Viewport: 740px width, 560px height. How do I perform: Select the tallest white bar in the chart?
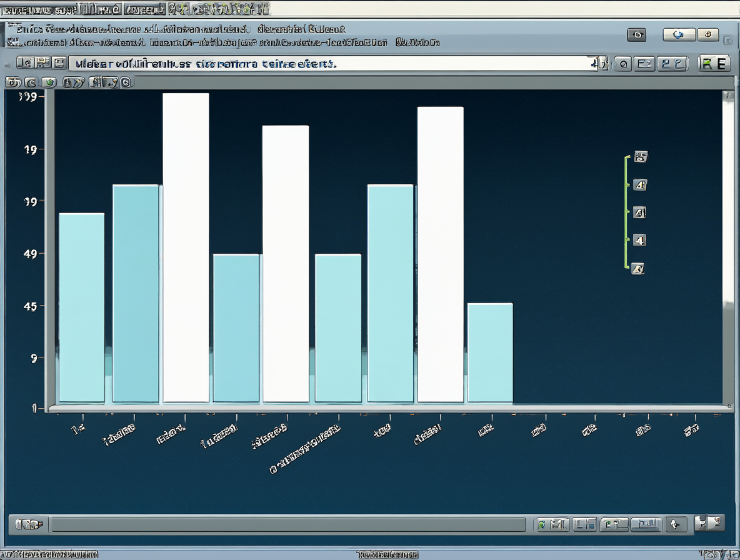coord(186,247)
